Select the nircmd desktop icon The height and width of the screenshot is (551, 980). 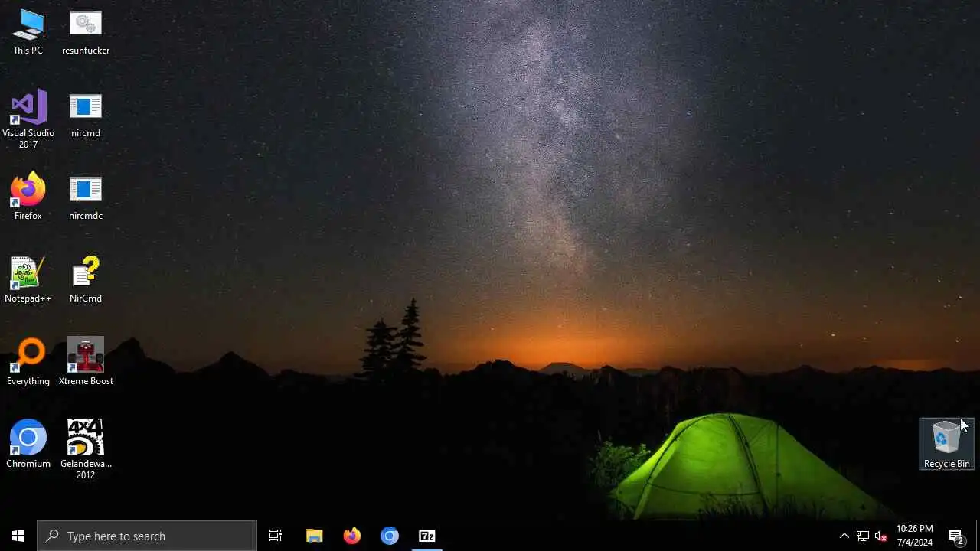(x=86, y=116)
